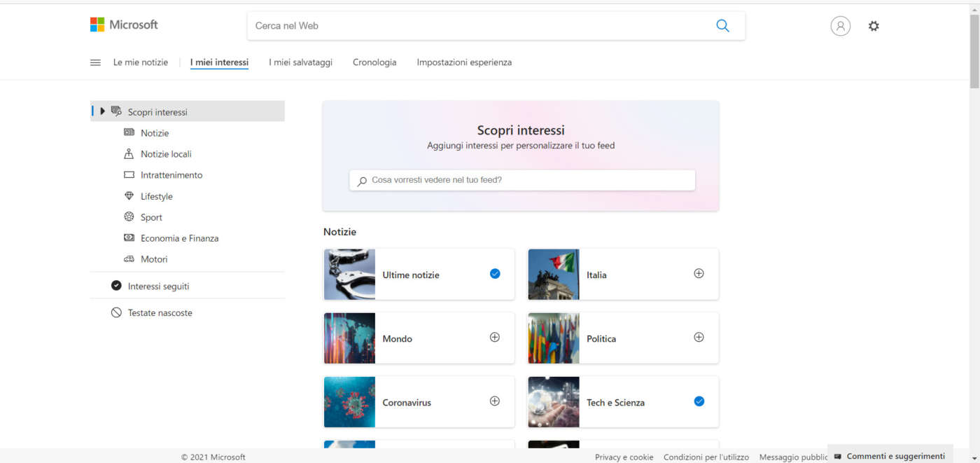
Task: Open the settings gear icon
Action: click(874, 26)
